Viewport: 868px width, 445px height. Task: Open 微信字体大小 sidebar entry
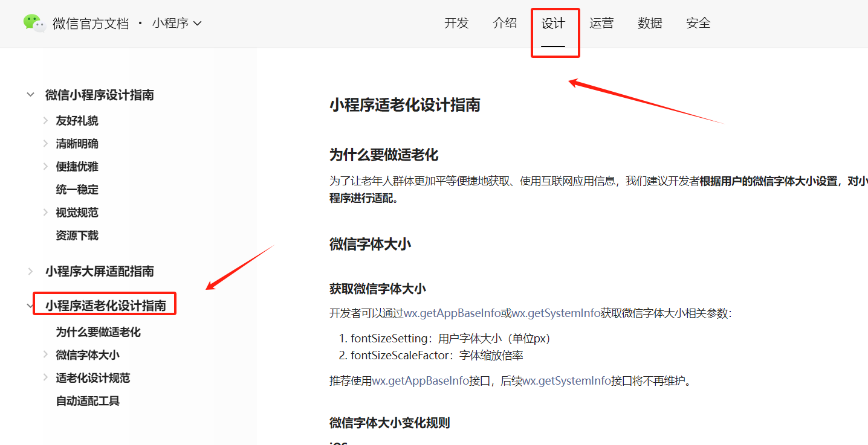pos(88,355)
